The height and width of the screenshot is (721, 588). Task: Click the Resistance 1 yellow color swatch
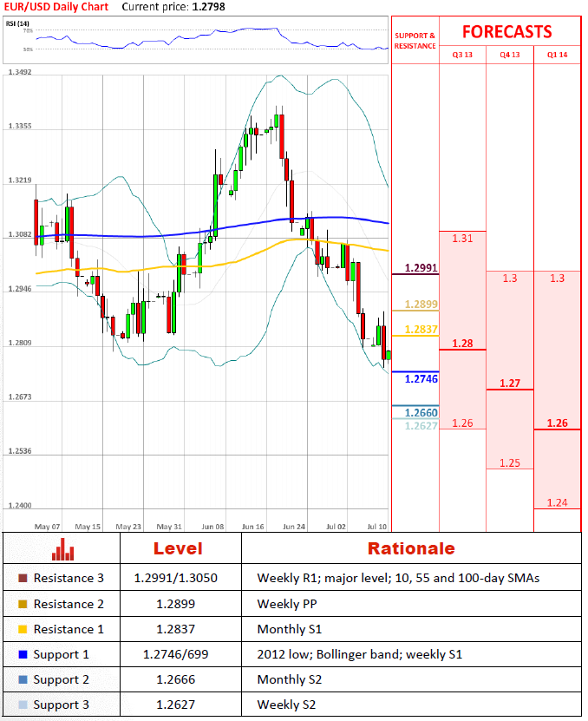pos(23,629)
